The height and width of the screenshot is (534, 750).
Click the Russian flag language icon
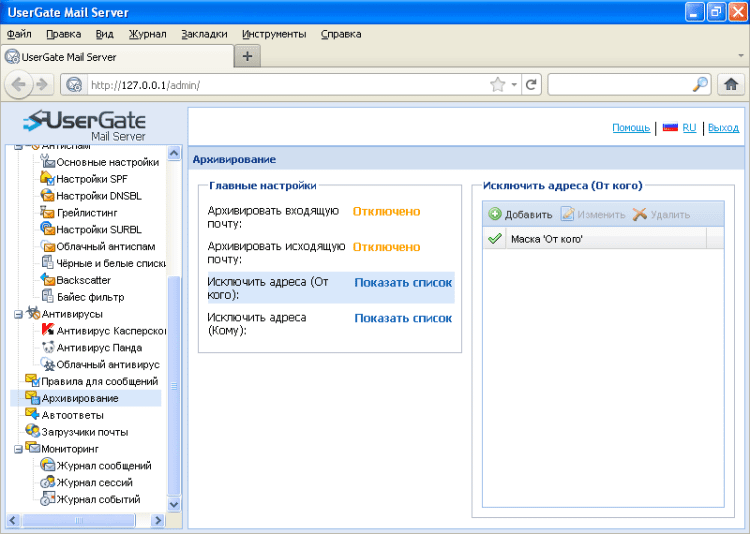point(670,127)
